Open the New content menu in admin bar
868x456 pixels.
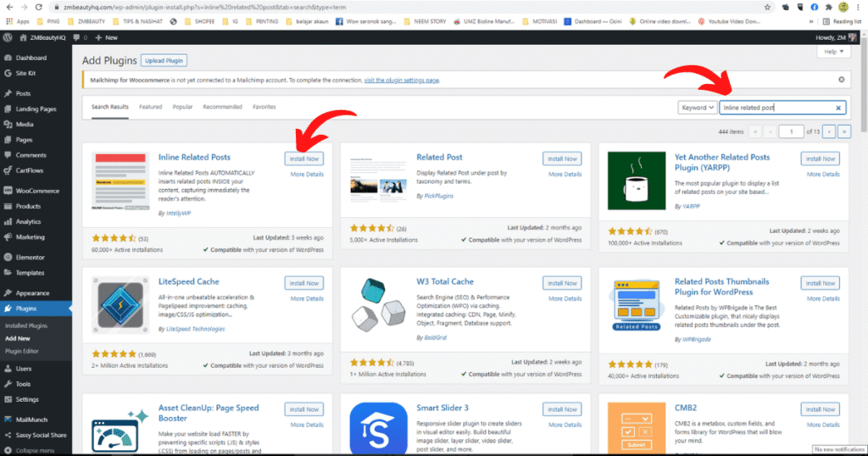pyautogui.click(x=106, y=37)
